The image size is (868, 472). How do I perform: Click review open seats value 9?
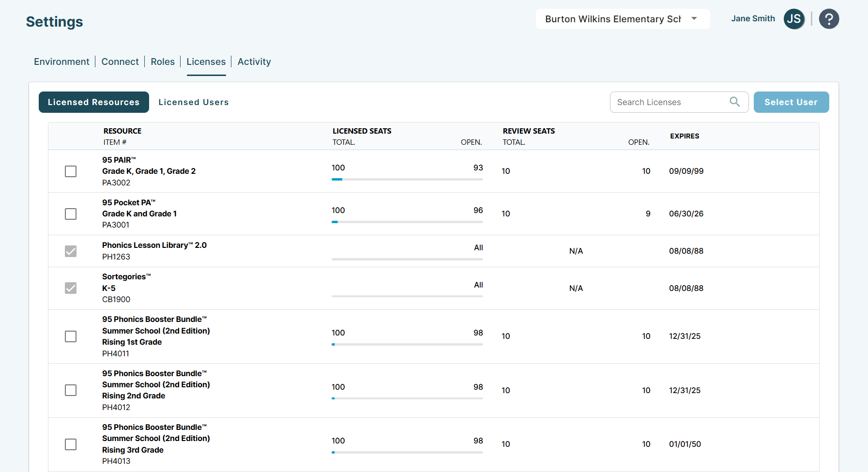(x=648, y=213)
